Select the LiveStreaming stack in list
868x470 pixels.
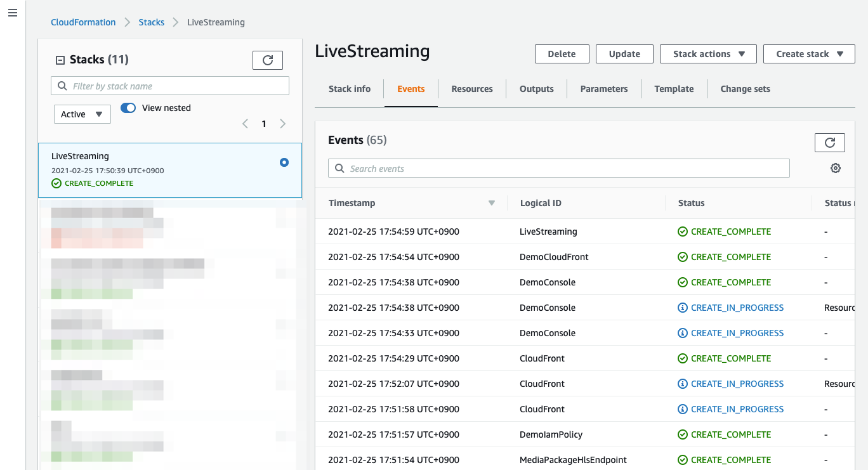pos(170,170)
